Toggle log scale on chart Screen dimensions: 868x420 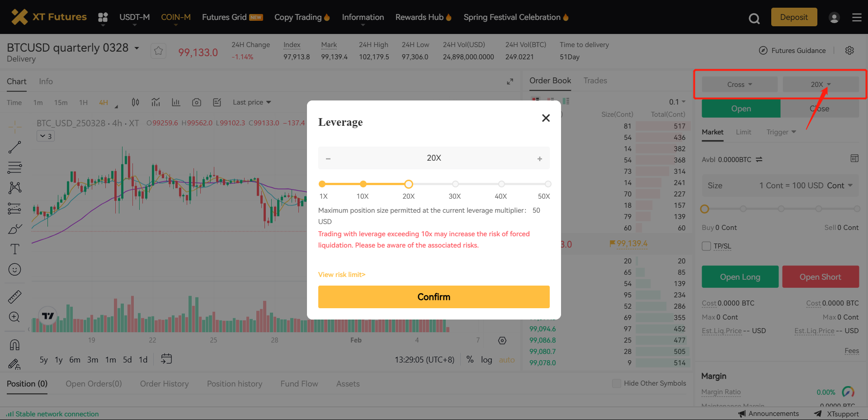(486, 360)
